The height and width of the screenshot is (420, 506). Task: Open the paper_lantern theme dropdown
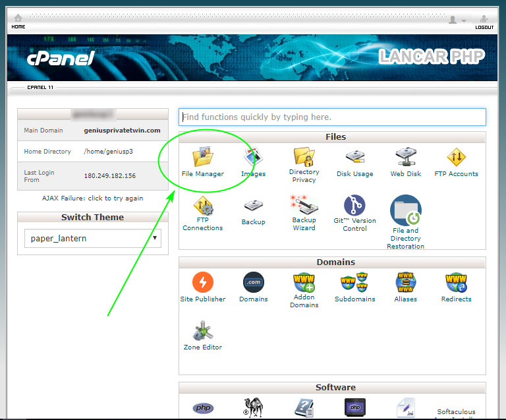click(x=93, y=238)
